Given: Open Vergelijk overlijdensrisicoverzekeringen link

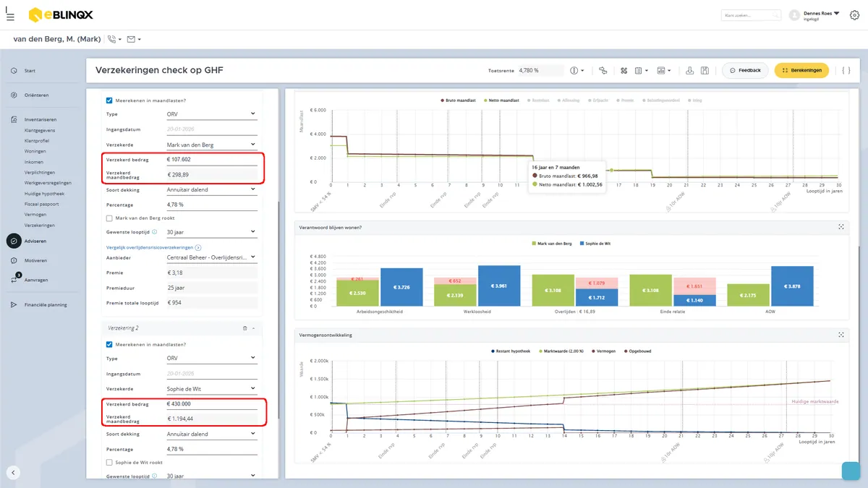Looking at the screenshot, I should click(153, 247).
